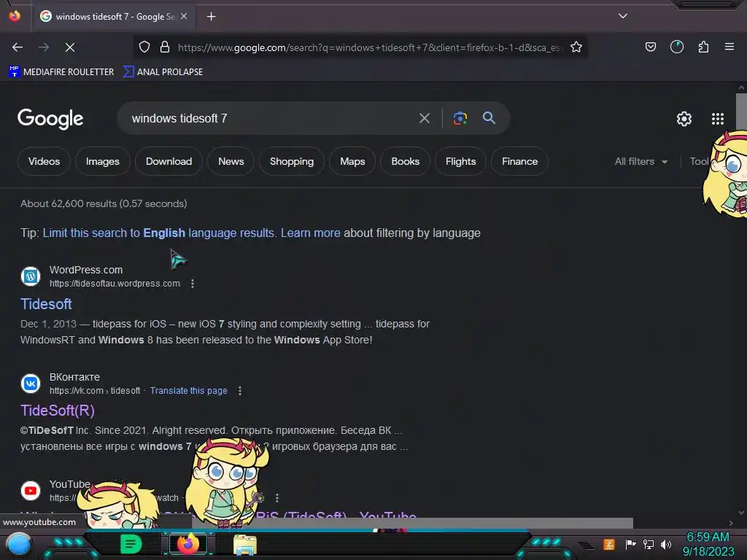Switch to the Images filter
747x560 pixels.
pos(102,161)
